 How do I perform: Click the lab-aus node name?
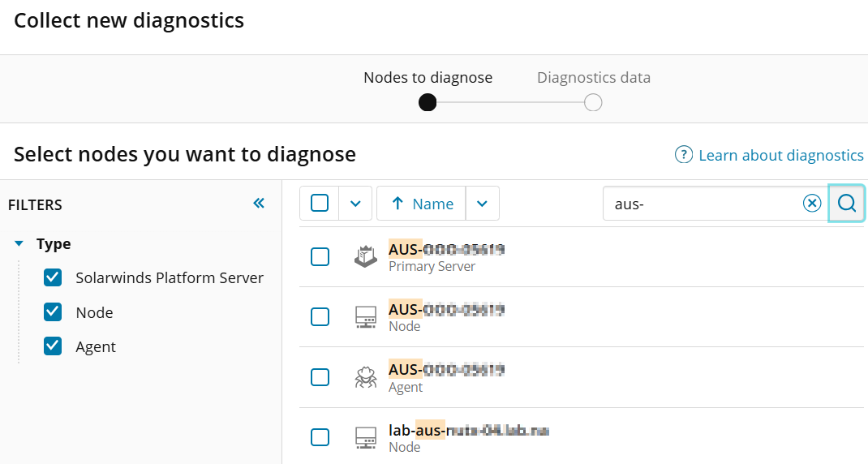pos(468,430)
